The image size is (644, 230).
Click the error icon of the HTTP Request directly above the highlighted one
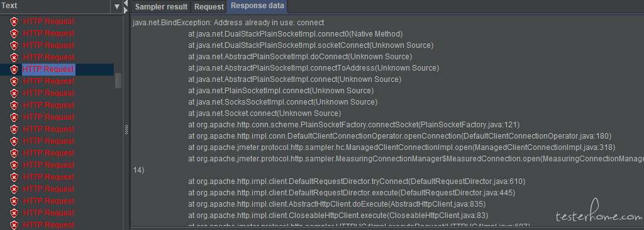14,57
